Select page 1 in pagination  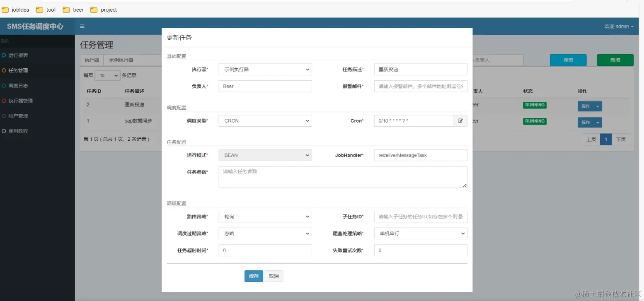[x=606, y=140]
